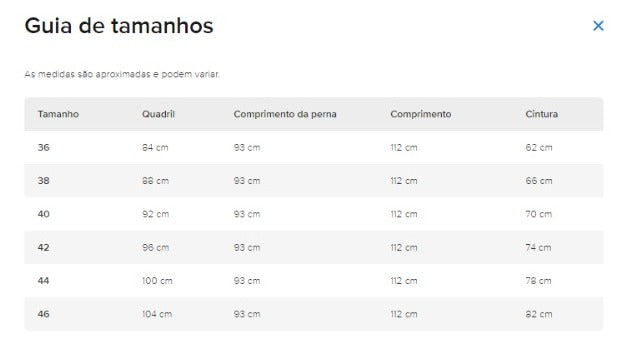Click the approximate measurements note text

pos(122,74)
